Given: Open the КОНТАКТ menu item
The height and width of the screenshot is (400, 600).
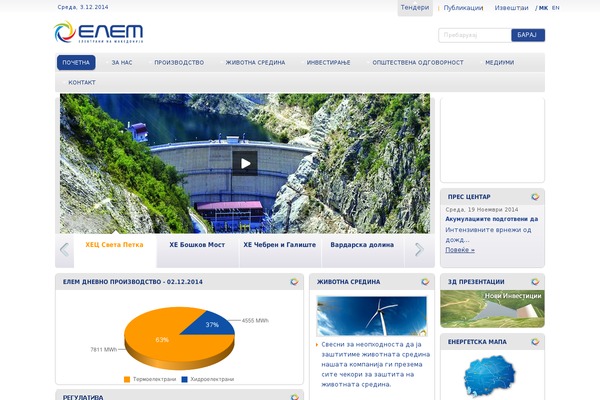Looking at the screenshot, I should [x=82, y=82].
